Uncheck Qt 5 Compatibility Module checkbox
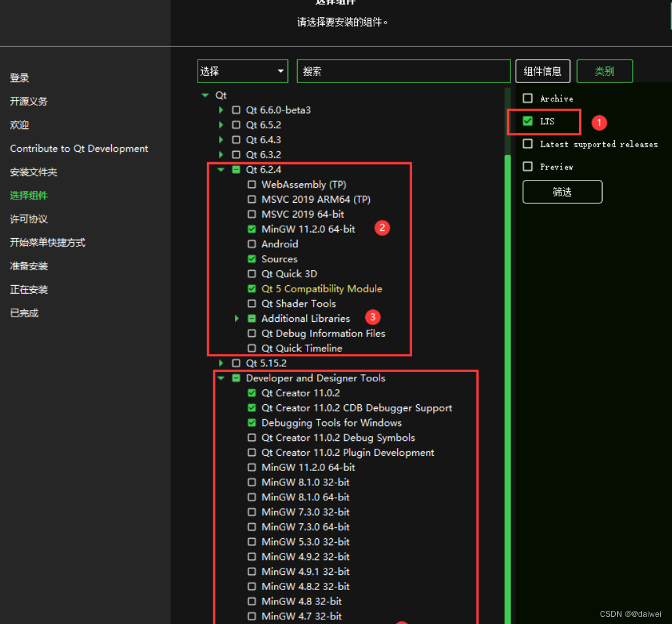This screenshot has width=672, height=624. (x=252, y=288)
